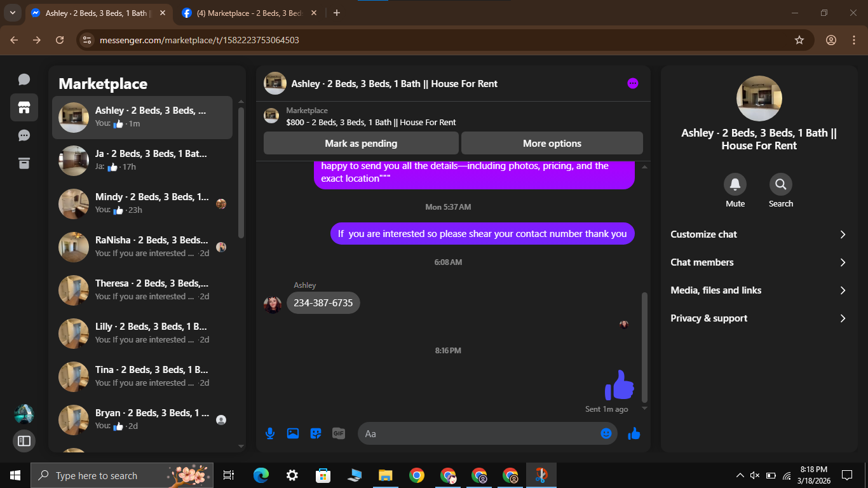Viewport: 868px width, 488px height.
Task: Expand Privacy & support section
Action: [759, 318]
